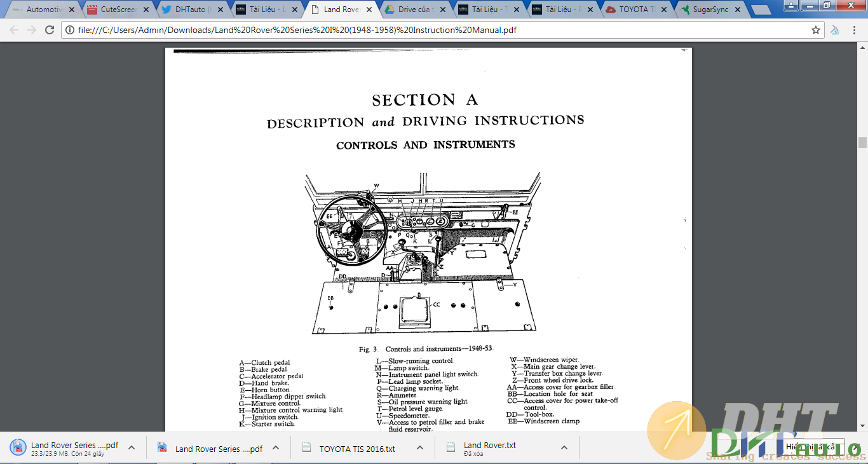This screenshot has height=464, width=868.
Task: Click legend entry 'K—Starter switch'
Action: pyautogui.click(x=267, y=424)
